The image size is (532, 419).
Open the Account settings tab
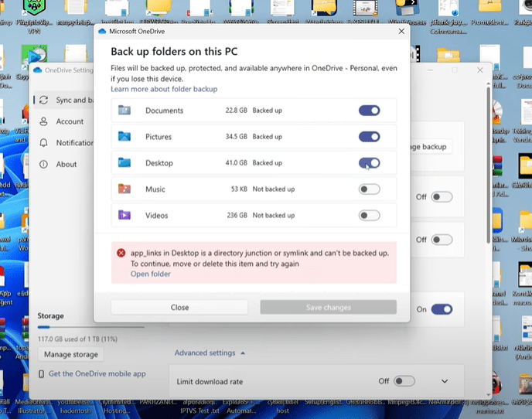[69, 121]
